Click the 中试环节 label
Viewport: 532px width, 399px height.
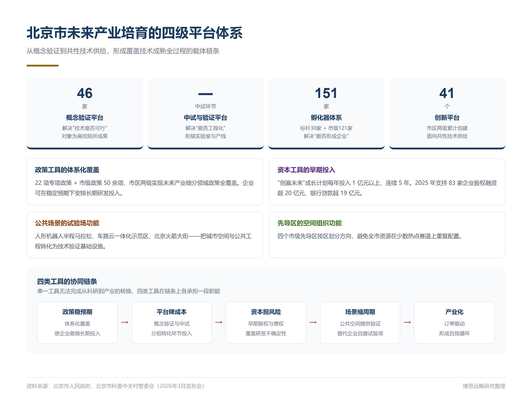click(x=206, y=106)
